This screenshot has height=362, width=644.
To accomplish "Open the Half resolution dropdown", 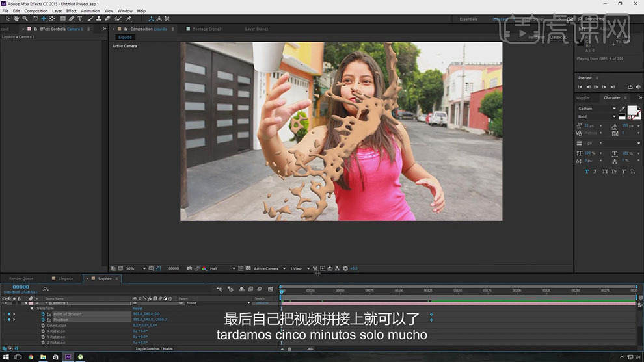I will pyautogui.click(x=222, y=268).
